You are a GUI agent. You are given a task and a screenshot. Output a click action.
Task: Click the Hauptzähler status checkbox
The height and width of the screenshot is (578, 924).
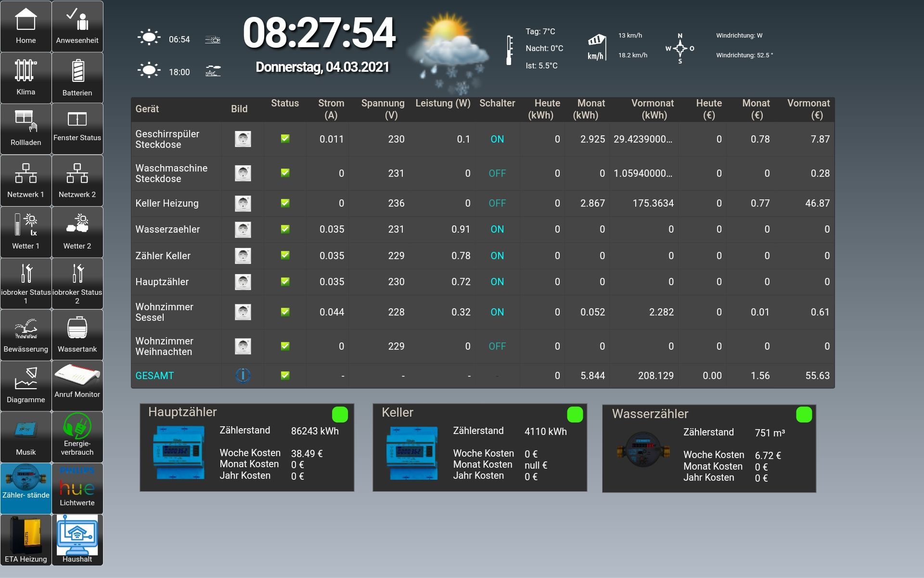(285, 281)
